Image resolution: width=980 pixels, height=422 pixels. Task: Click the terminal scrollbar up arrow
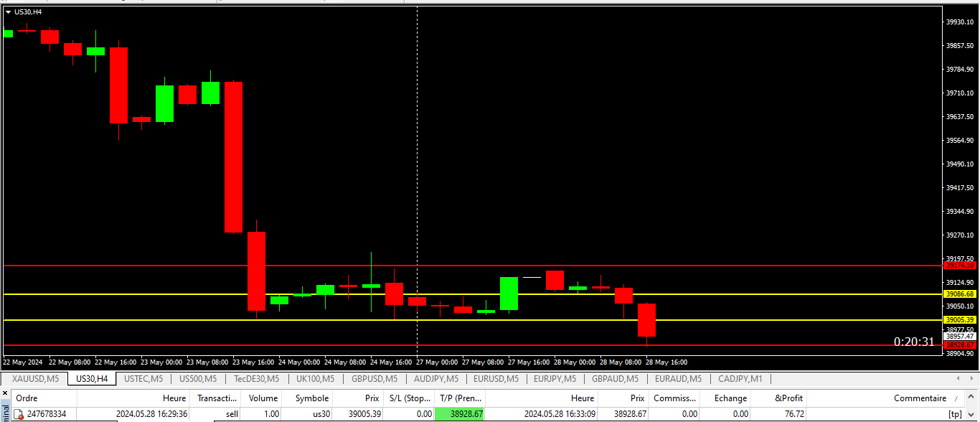coord(972,398)
